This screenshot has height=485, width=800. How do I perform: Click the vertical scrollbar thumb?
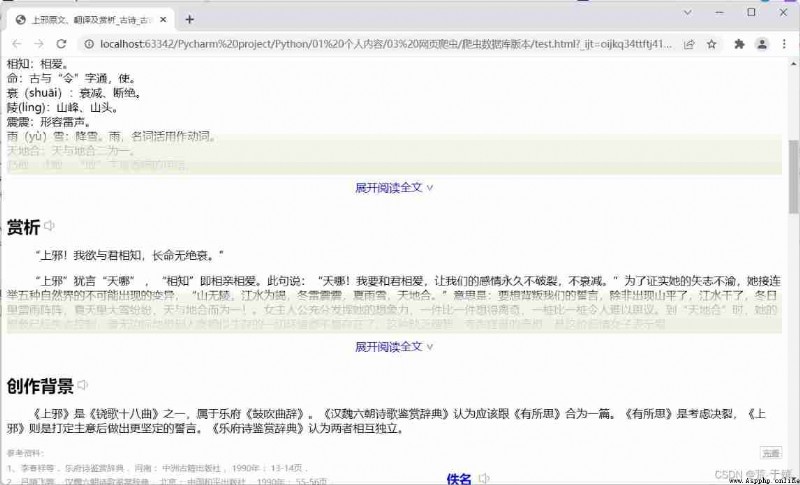click(793, 176)
